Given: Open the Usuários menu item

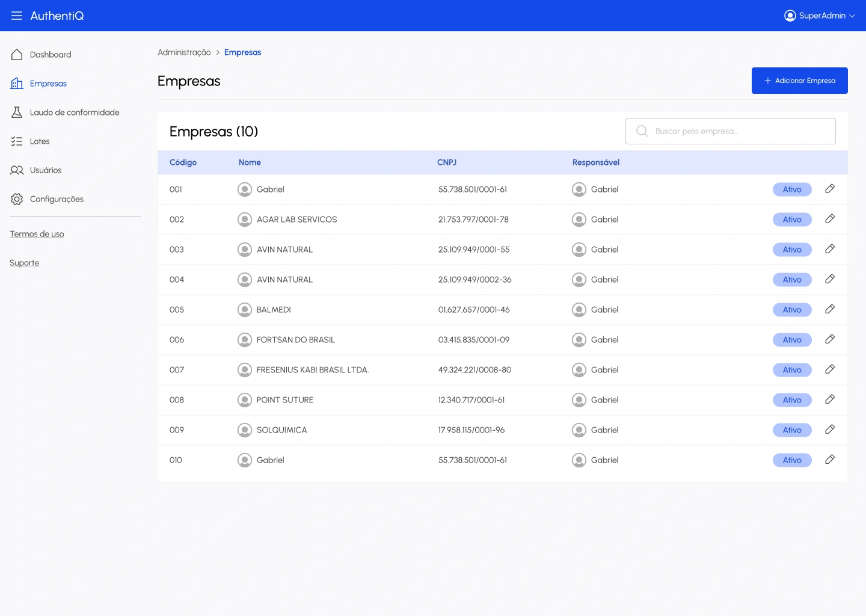Looking at the screenshot, I should [46, 170].
